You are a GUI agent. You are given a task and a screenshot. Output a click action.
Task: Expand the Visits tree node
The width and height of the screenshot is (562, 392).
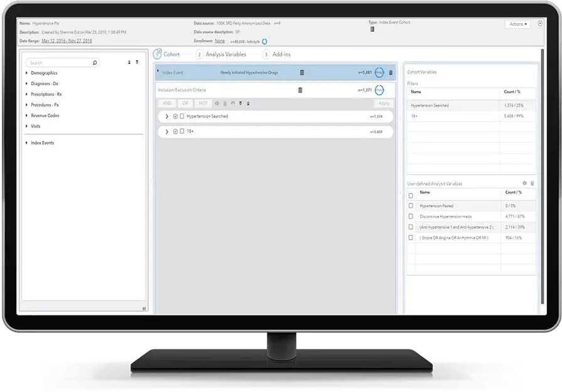[x=26, y=126]
